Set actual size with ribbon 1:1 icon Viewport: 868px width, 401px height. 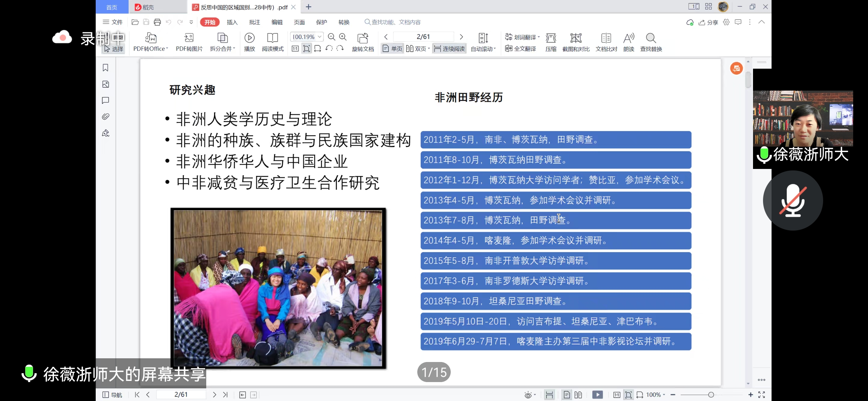coord(295,49)
